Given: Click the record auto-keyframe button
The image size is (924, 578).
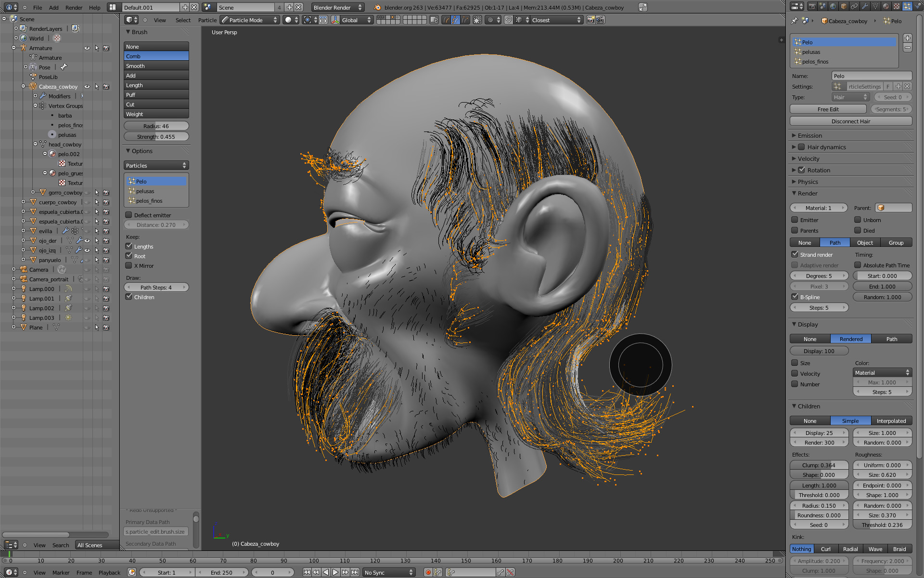Looking at the screenshot, I should coord(428,572).
